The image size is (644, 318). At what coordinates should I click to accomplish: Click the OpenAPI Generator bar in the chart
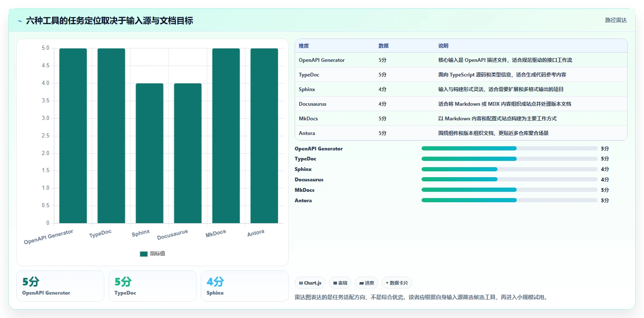(73, 136)
